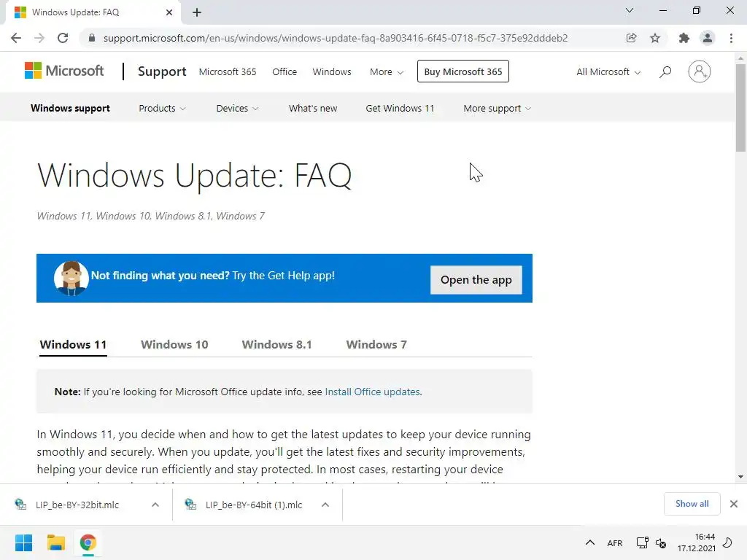This screenshot has width=747, height=560.
Task: Click the Microsoft logo
Action: point(64,71)
